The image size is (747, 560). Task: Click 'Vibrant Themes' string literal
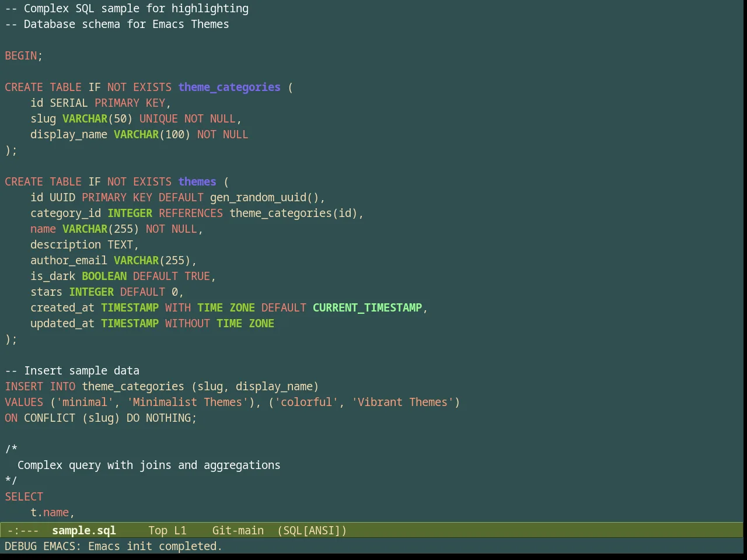tap(403, 402)
